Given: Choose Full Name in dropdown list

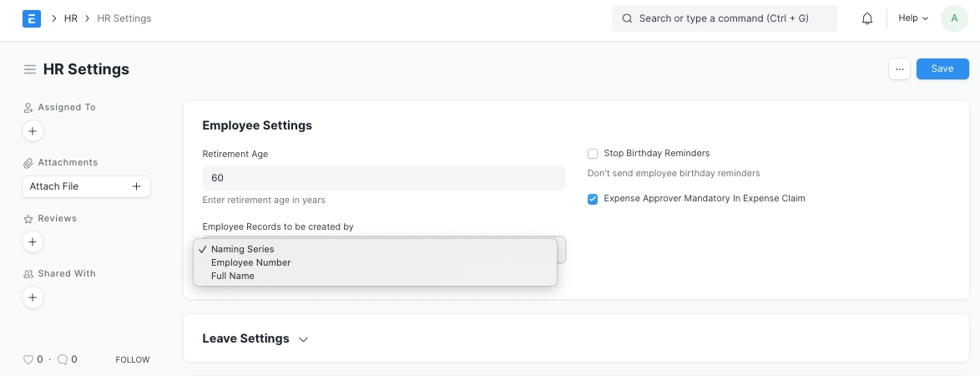Looking at the screenshot, I should click(x=233, y=276).
